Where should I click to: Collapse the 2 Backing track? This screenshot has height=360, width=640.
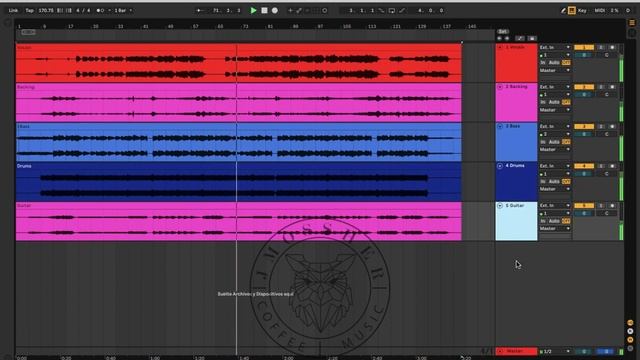tap(500, 87)
